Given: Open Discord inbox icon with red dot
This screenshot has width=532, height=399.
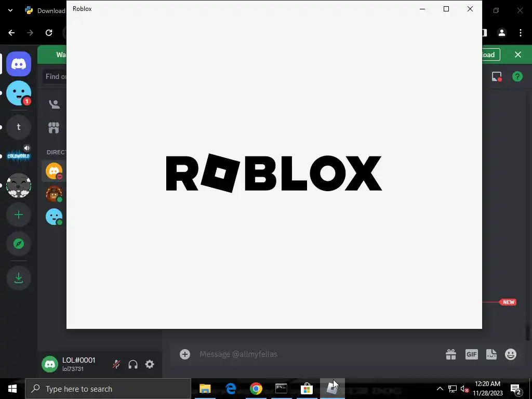Looking at the screenshot, I should click(497, 76).
